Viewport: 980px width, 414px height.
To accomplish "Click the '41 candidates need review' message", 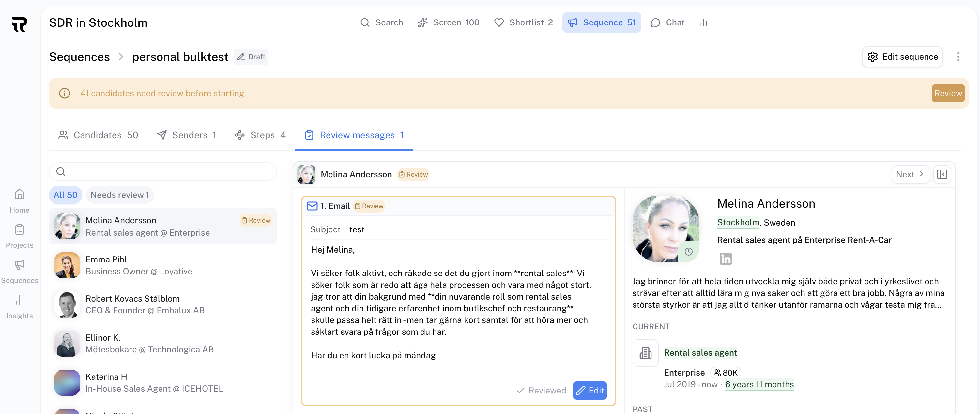I will coord(162,94).
